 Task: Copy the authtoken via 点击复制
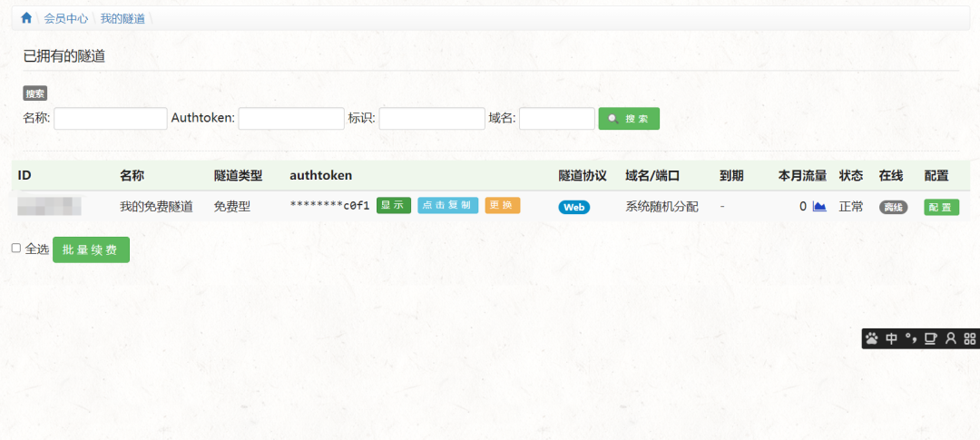pos(447,206)
